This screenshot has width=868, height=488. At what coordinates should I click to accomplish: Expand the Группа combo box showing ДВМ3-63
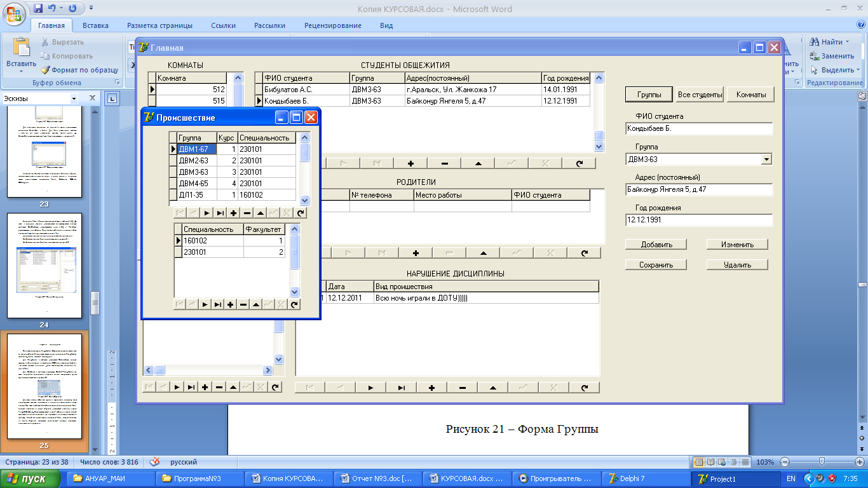point(767,159)
